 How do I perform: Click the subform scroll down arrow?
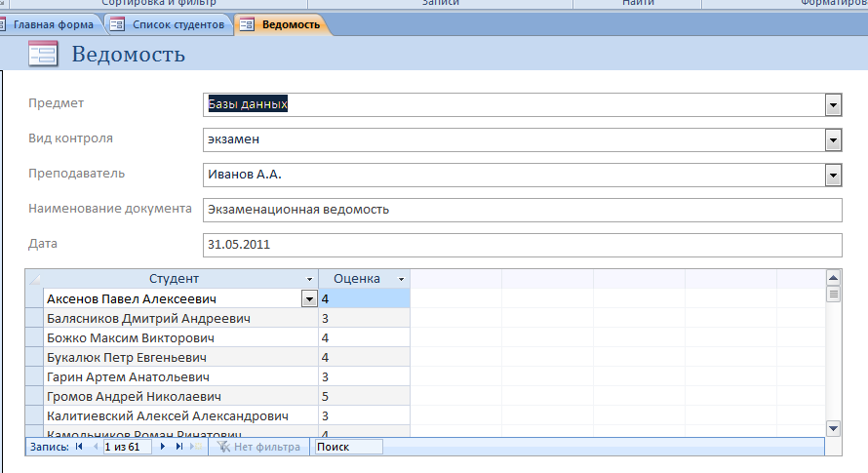pyautogui.click(x=833, y=428)
